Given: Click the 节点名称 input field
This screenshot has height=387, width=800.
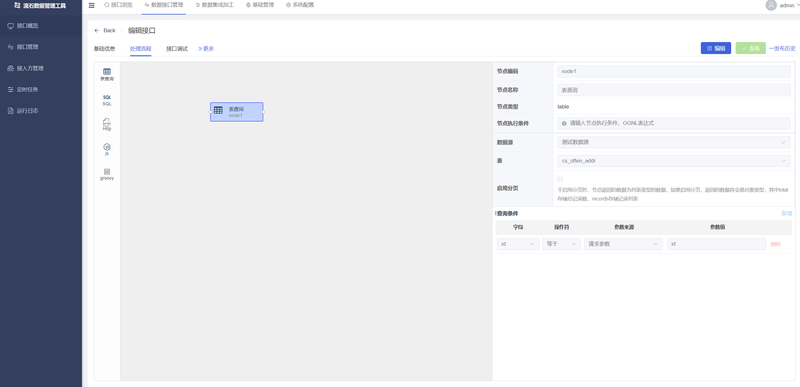Looking at the screenshot, I should (673, 90).
